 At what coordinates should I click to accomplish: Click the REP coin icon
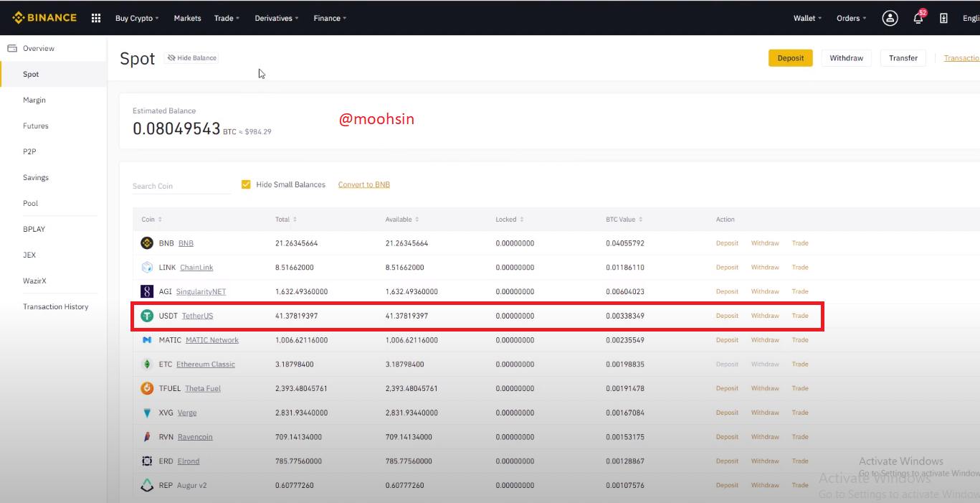[147, 485]
